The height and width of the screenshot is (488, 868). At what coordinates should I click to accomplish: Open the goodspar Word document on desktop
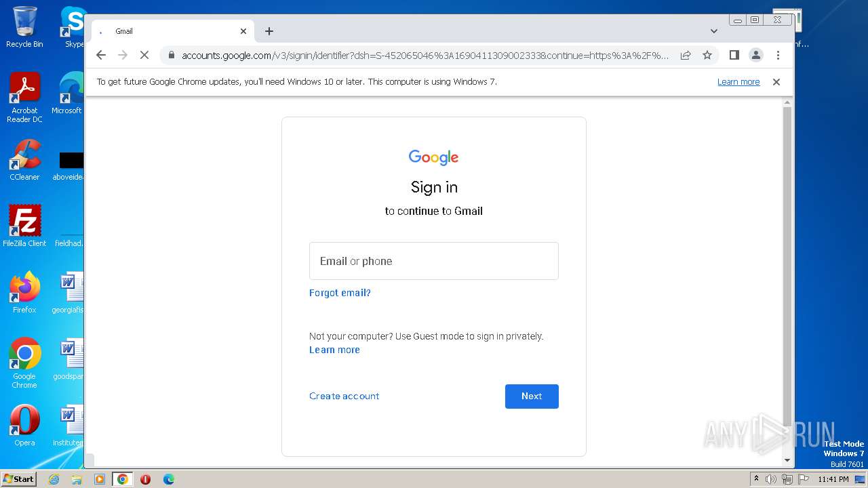pos(68,359)
